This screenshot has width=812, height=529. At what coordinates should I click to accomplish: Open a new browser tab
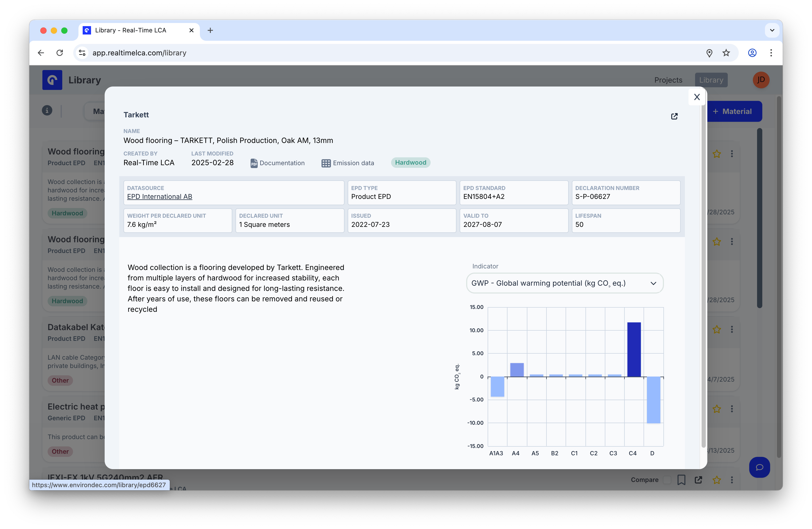coord(210,30)
